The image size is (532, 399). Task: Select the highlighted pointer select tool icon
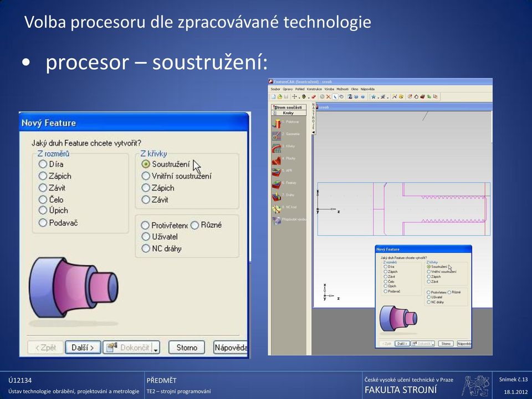(335, 96)
